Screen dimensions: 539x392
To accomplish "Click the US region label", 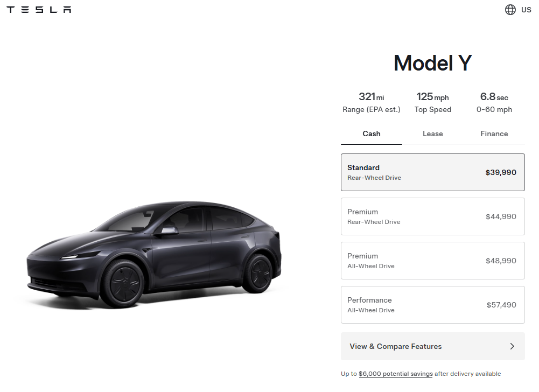I will point(526,10).
